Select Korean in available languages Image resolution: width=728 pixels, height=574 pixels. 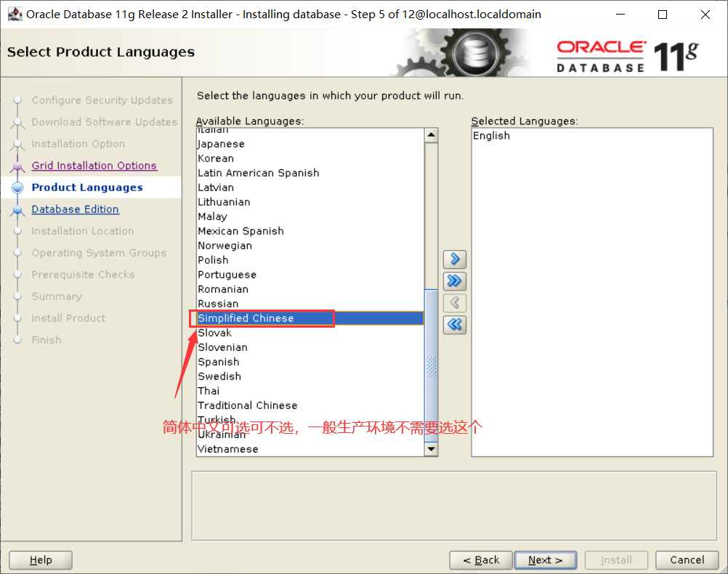point(310,158)
